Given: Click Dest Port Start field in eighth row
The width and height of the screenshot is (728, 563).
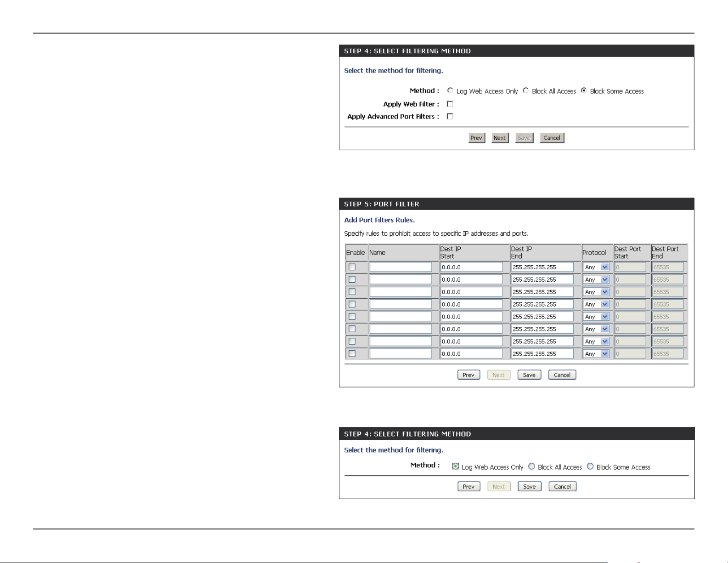Looking at the screenshot, I should click(x=630, y=354).
